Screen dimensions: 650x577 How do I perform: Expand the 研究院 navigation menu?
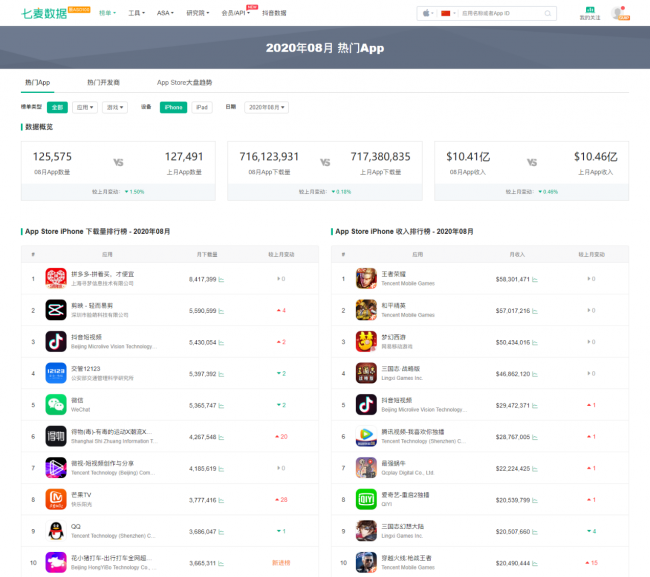click(x=198, y=13)
